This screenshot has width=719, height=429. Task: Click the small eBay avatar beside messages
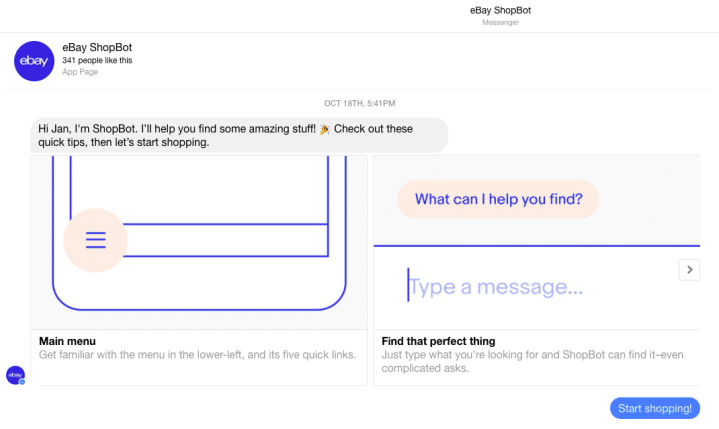(x=15, y=375)
